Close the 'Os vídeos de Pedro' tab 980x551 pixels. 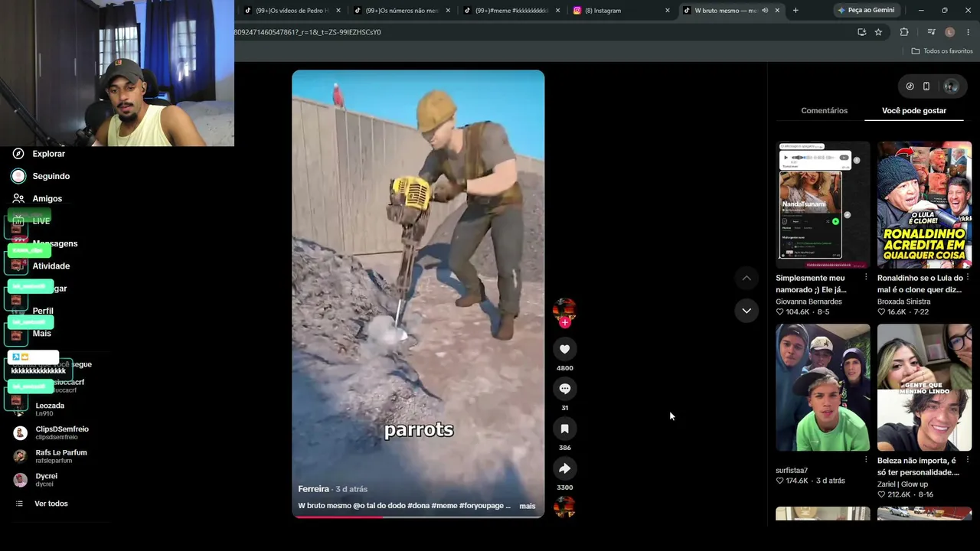(338, 11)
